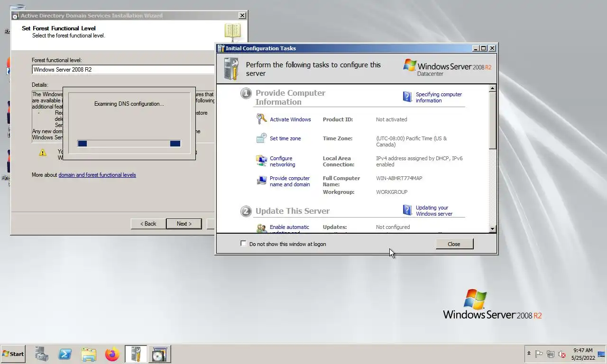Click the Updating your Windows server help icon
Viewport: 607px width, 364px height.
(407, 210)
